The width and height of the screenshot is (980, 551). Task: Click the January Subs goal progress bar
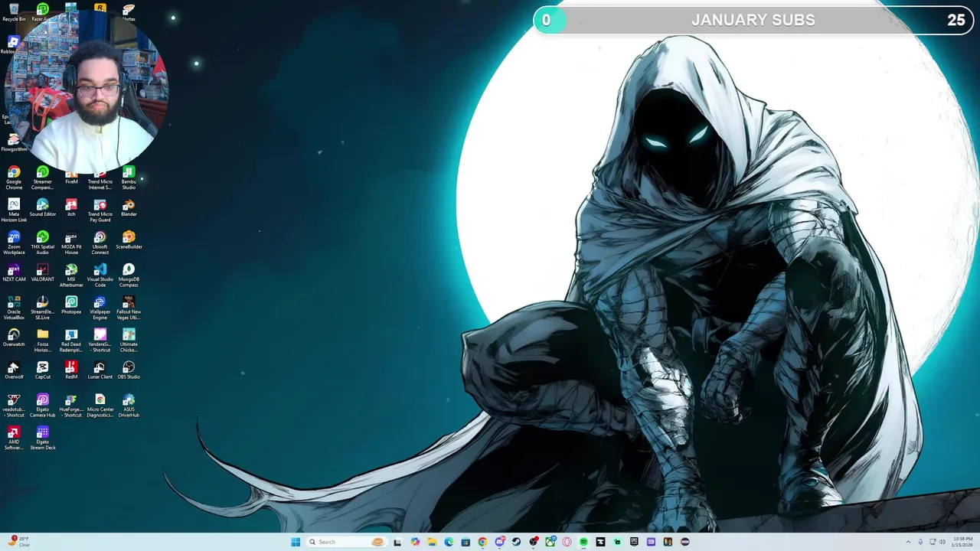pyautogui.click(x=753, y=20)
